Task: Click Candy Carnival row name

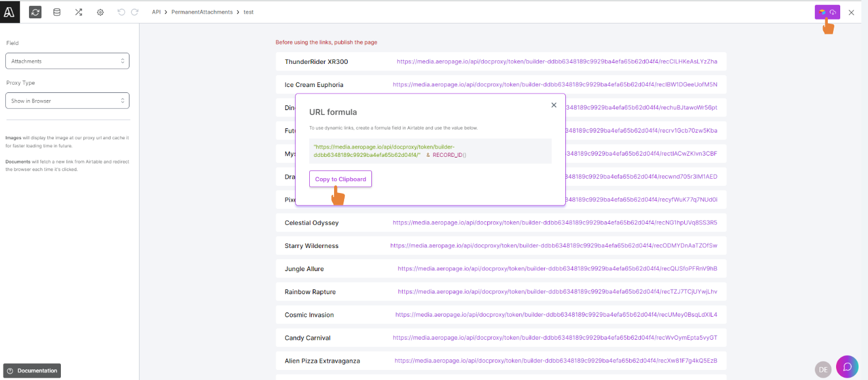Action: pos(307,338)
